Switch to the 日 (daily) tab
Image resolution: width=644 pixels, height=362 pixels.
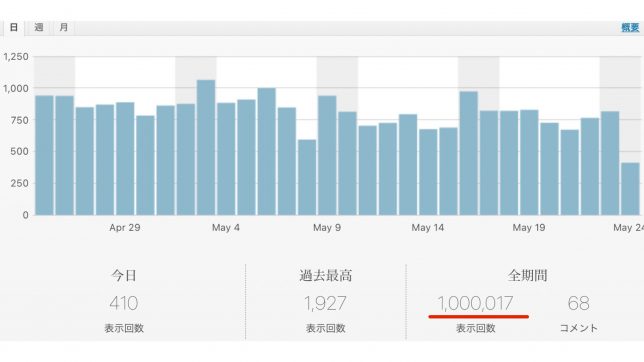click(14, 28)
